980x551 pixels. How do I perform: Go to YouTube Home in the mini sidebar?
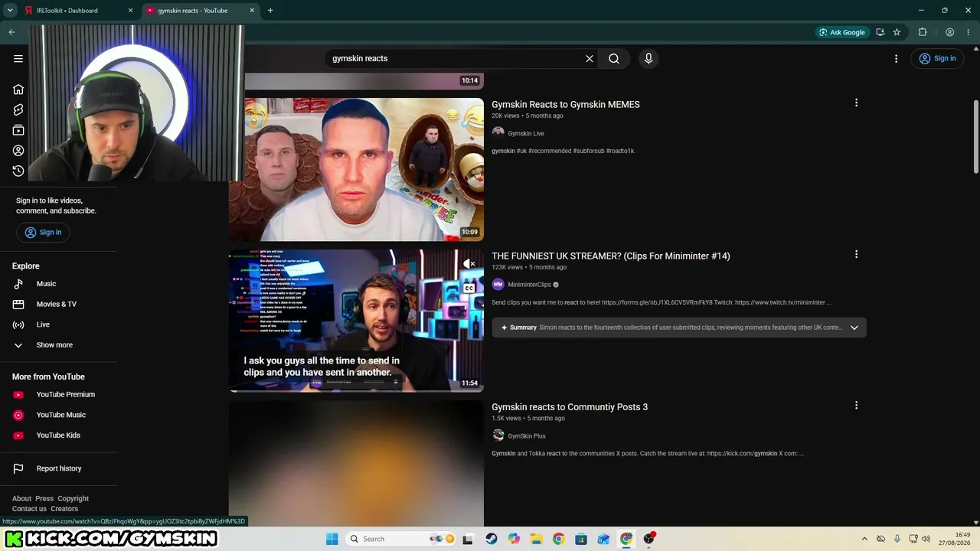pyautogui.click(x=18, y=90)
